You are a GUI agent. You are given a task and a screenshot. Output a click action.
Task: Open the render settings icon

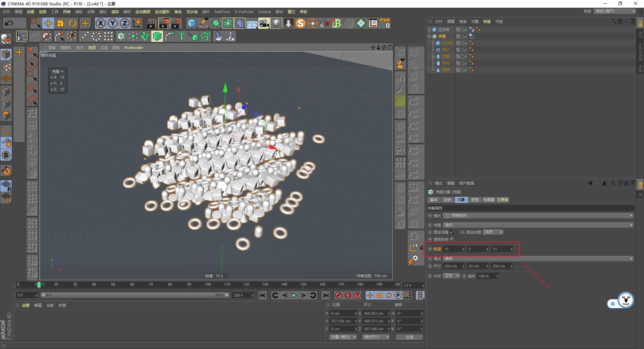pos(175,23)
